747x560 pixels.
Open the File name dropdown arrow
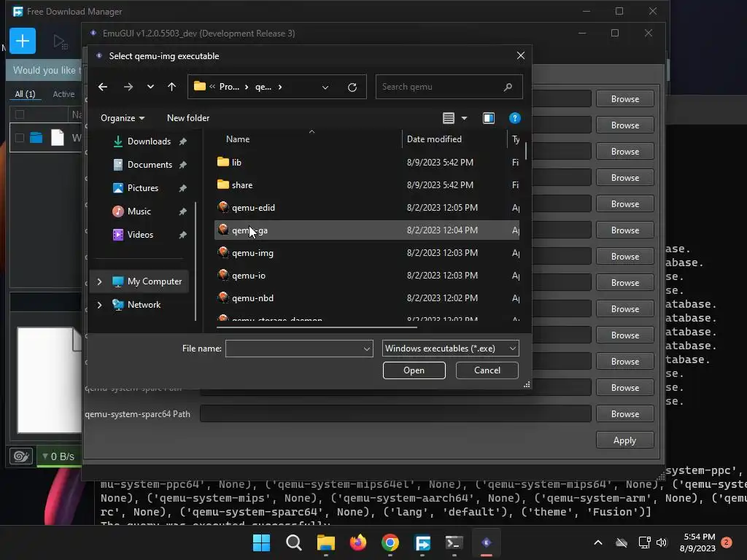click(x=367, y=349)
